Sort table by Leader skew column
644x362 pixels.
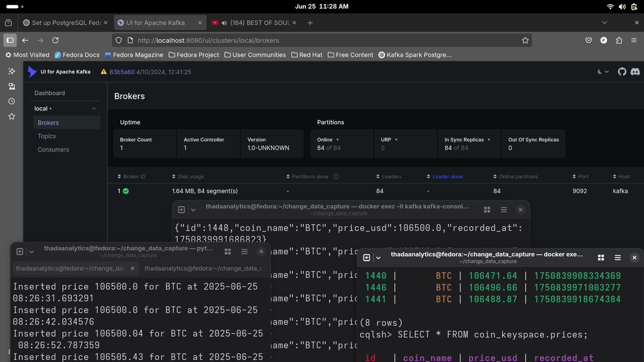[445, 176]
